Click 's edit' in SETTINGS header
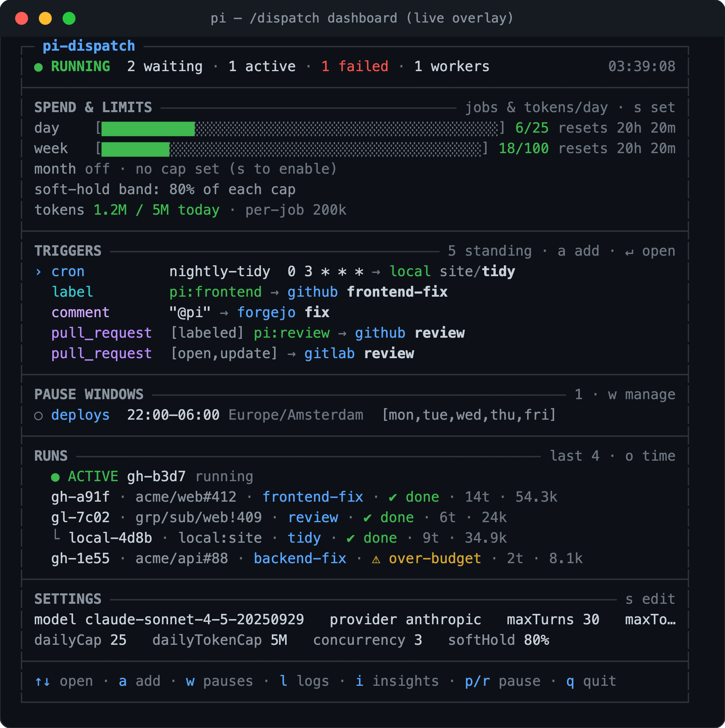725x728 pixels. point(650,599)
